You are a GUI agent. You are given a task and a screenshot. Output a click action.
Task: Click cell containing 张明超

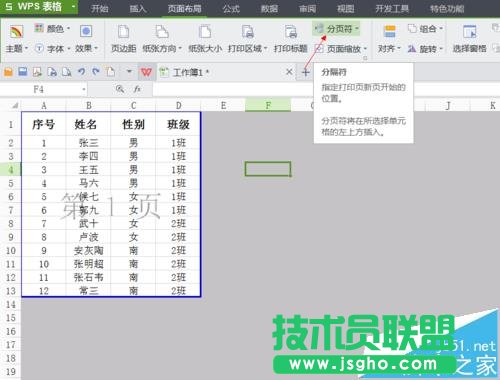pyautogui.click(x=89, y=264)
